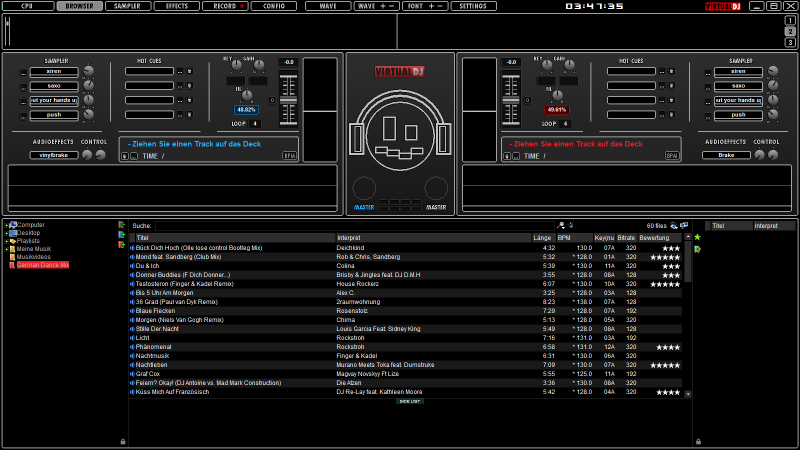The image size is (800, 450).
Task: Select waveform layout number 2
Action: (x=790, y=32)
